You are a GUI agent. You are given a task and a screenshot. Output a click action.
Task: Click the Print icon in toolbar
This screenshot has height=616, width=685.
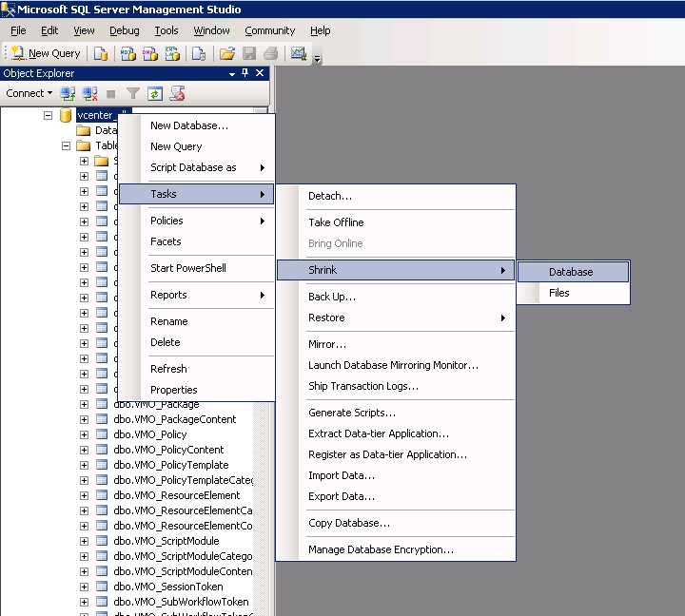(x=271, y=53)
